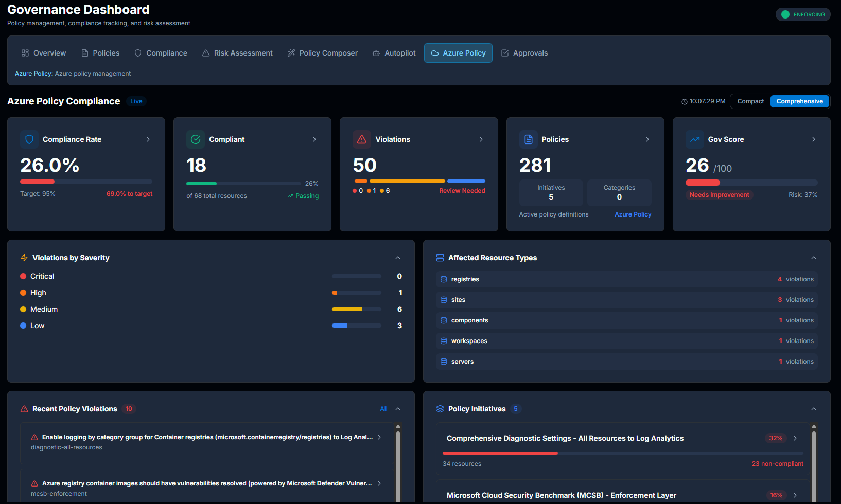The image size is (841, 504).
Task: Select the Comprehensive view option
Action: [x=799, y=101]
